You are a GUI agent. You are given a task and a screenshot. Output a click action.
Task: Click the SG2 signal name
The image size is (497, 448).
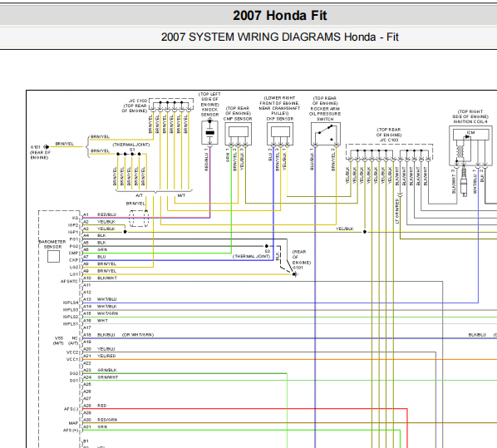click(x=73, y=373)
